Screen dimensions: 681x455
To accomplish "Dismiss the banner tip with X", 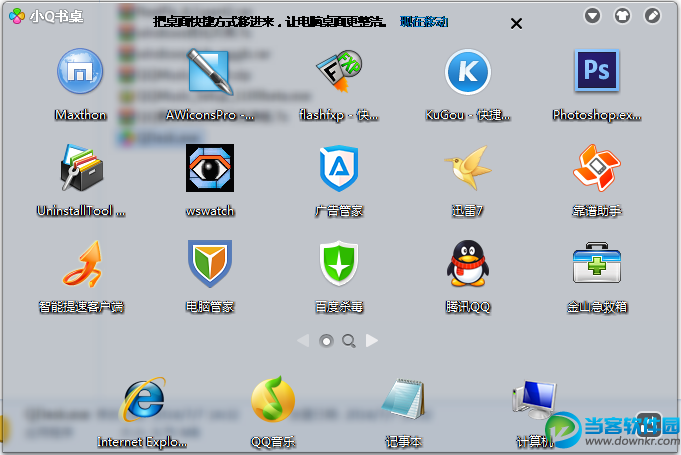I will (x=516, y=23).
